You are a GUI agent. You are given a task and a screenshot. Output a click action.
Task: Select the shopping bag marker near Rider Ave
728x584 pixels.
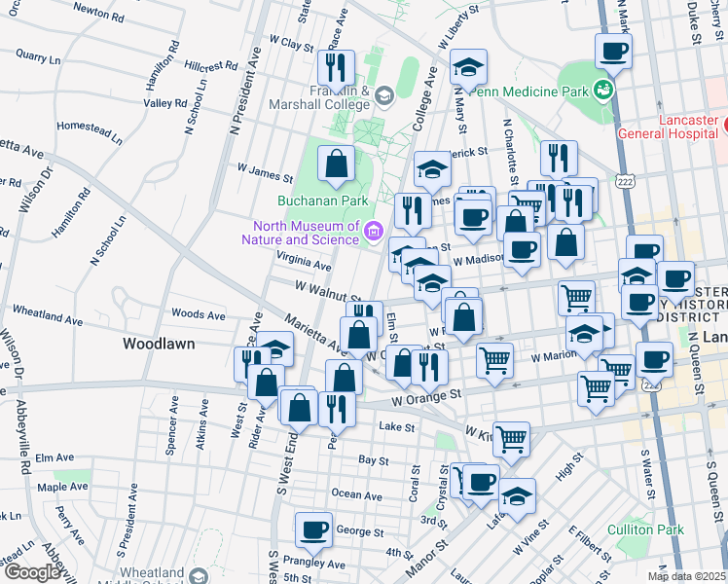pyautogui.click(x=266, y=384)
